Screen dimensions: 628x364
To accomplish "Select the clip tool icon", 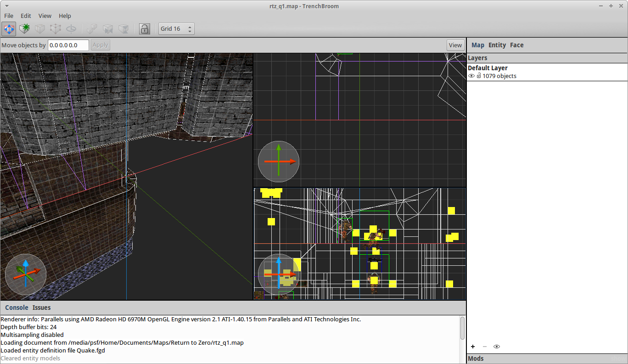I will pyautogui.click(x=40, y=29).
